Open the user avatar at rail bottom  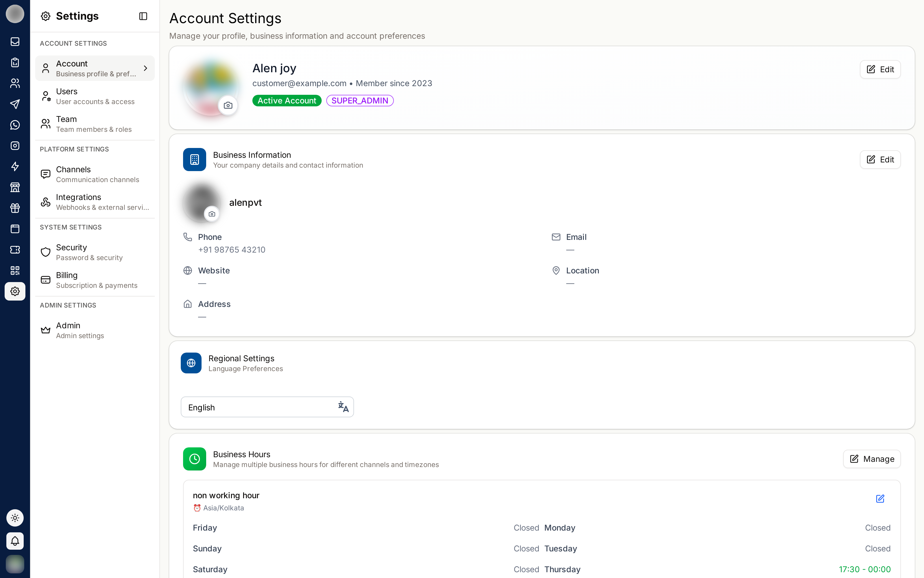coord(15,564)
